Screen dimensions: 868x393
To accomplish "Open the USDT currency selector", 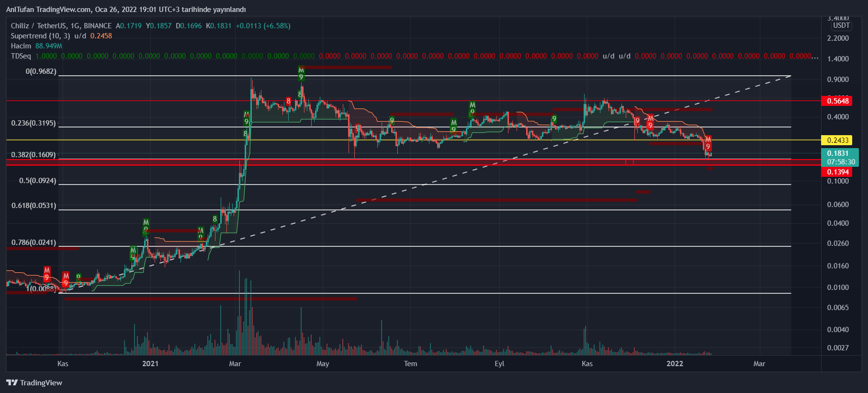I will 841,25.
